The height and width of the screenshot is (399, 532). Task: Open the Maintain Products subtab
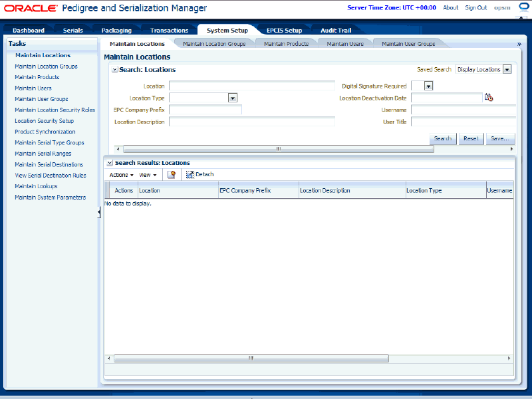click(x=287, y=44)
